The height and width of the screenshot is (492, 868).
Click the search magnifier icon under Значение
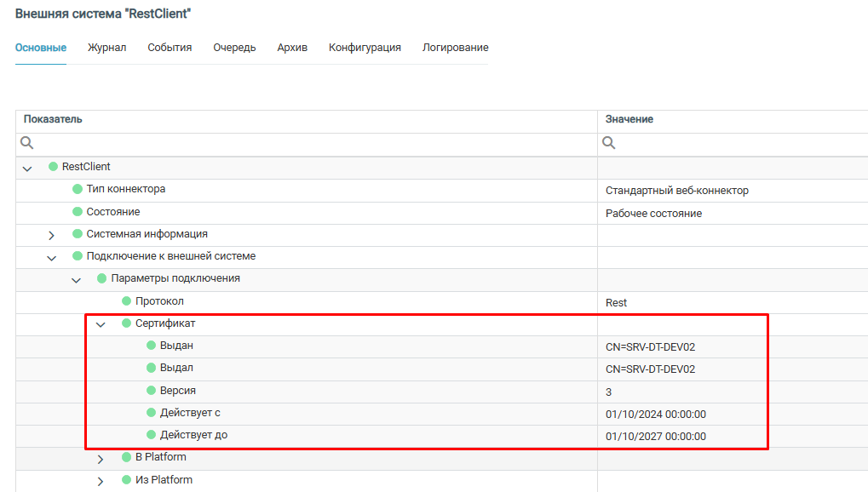[609, 143]
